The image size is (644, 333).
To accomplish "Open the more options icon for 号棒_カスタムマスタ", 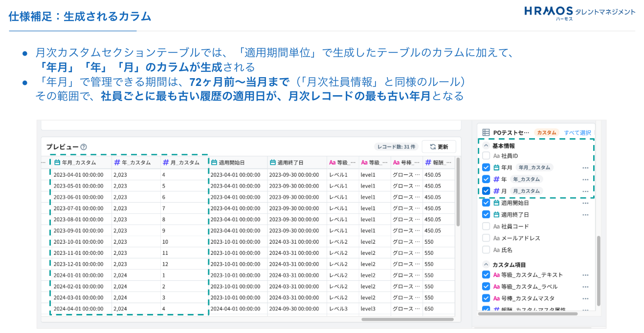I will [x=585, y=298].
